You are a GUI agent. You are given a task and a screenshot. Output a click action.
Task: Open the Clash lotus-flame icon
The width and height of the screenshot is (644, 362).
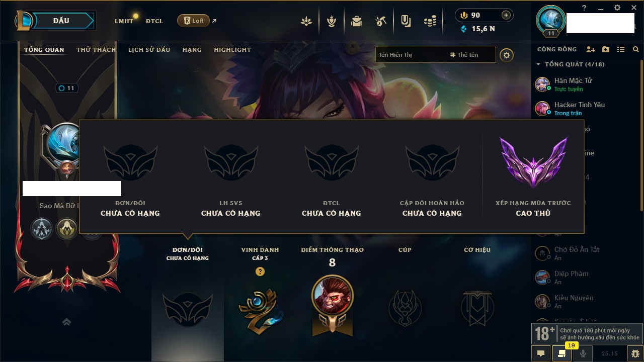point(306,21)
